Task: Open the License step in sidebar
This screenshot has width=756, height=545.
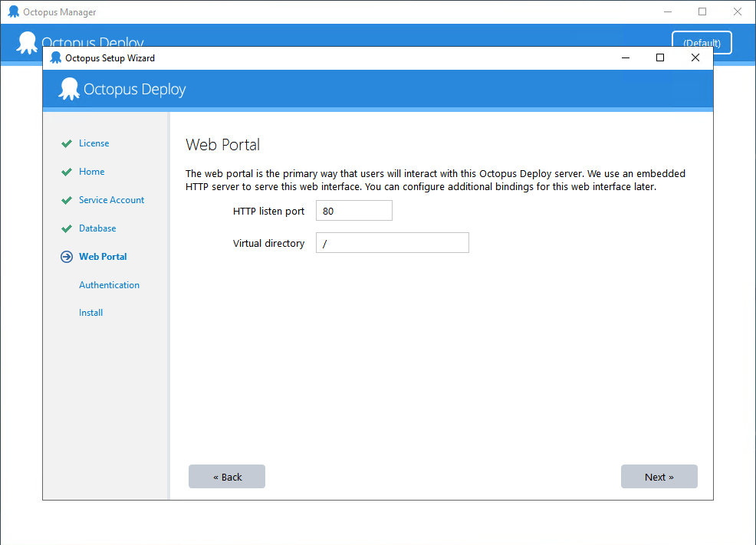Action: coord(94,143)
